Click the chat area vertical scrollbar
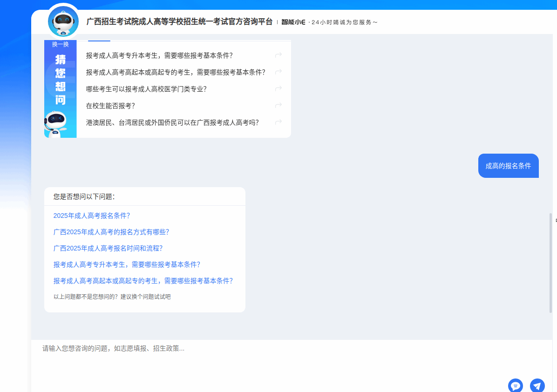The image size is (557, 392). click(550, 263)
